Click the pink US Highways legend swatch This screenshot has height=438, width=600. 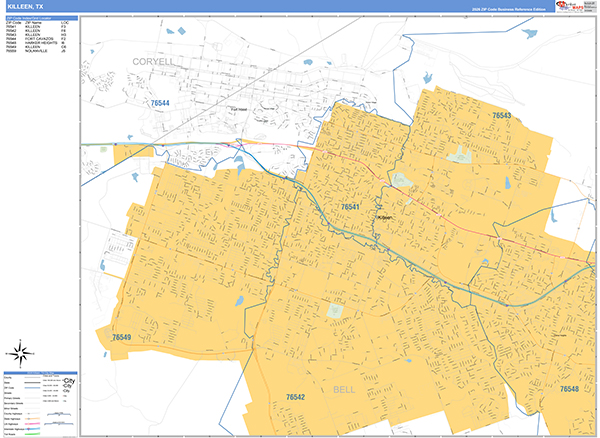pos(33,424)
